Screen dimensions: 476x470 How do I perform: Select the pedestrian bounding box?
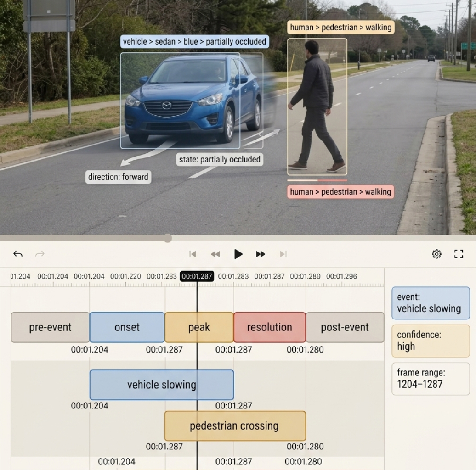coord(317,107)
